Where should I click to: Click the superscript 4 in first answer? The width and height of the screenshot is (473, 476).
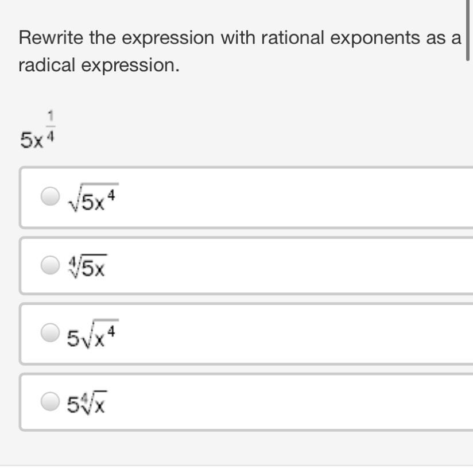pyautogui.click(x=111, y=195)
